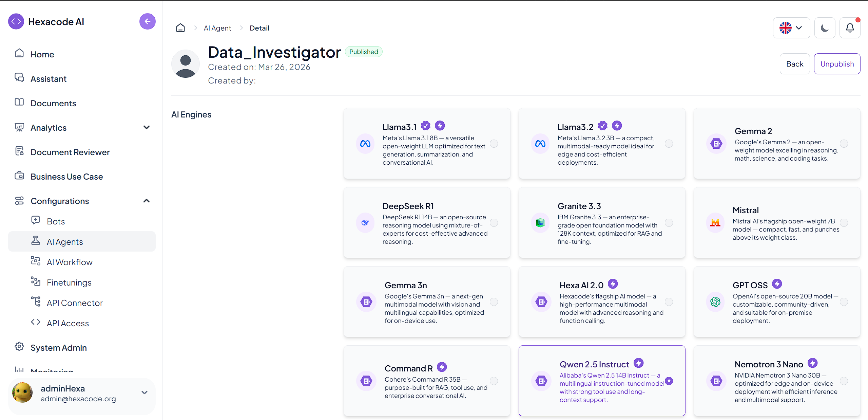Click lightning badge next to Llama3.1
This screenshot has height=420, width=868.
(440, 126)
